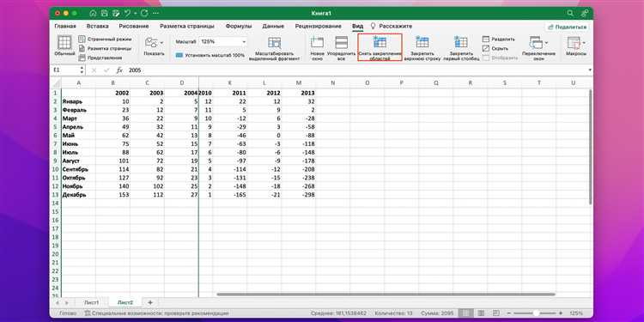Click Arrange all (Упорядочить все)
Image resolution: width=644 pixels, height=322 pixels.
pos(341,47)
